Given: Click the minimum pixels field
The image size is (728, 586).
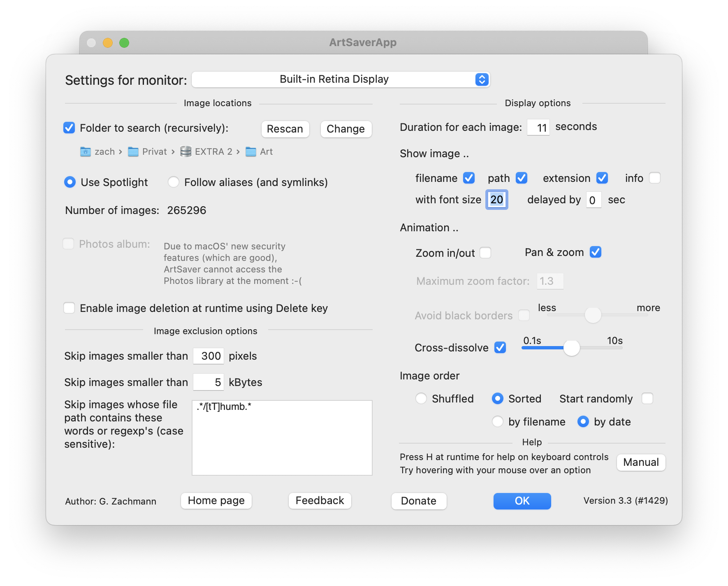Looking at the screenshot, I should 209,356.
